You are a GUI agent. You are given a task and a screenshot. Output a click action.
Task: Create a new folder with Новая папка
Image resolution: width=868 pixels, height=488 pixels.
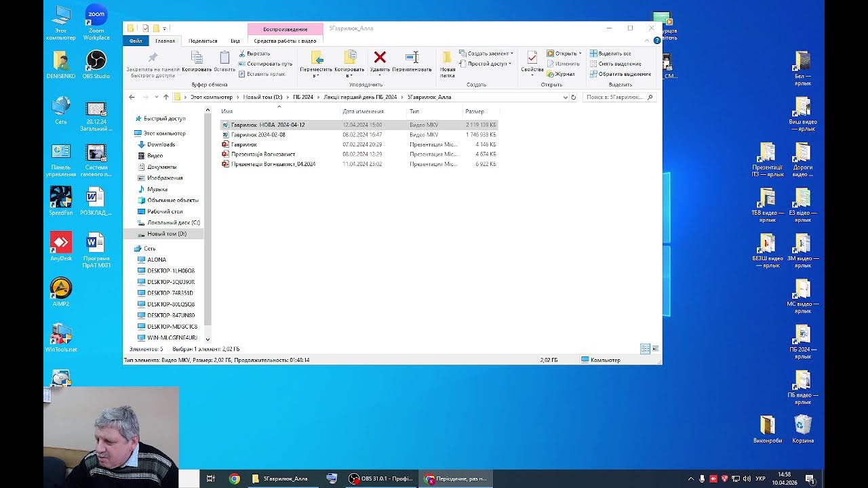pos(448,62)
